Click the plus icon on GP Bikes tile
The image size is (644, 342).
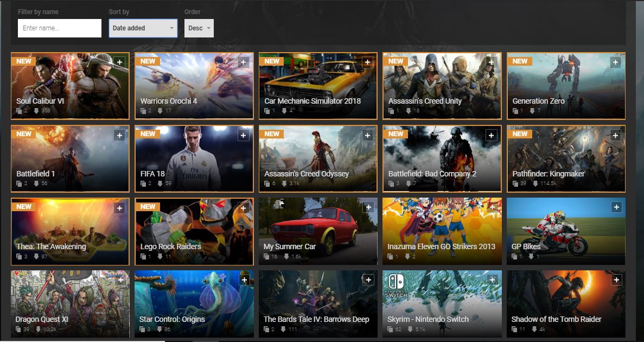tap(616, 207)
